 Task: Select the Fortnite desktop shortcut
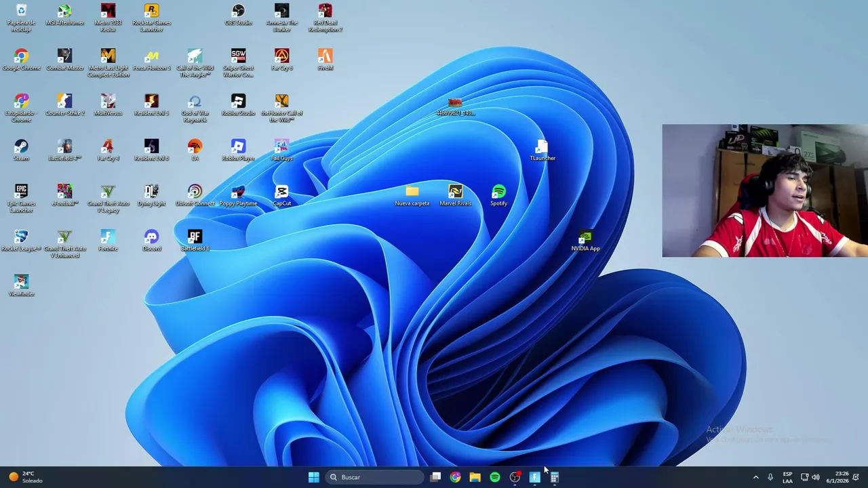coord(108,241)
